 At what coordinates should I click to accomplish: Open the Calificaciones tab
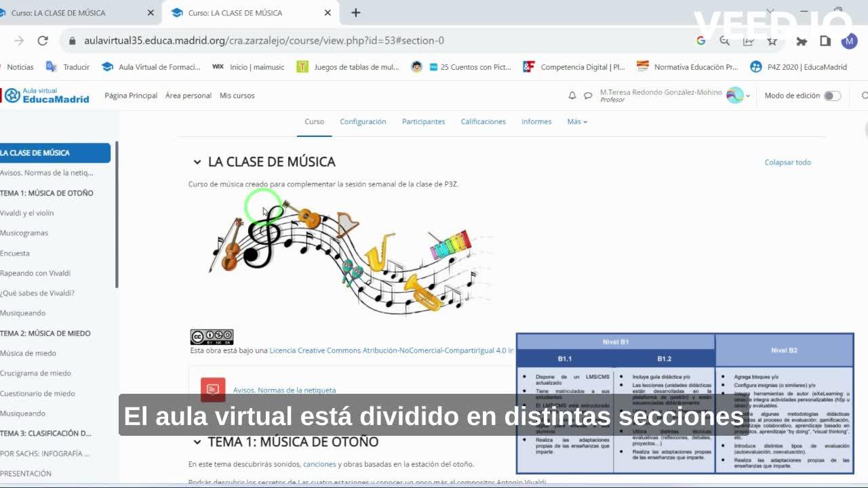[484, 122]
